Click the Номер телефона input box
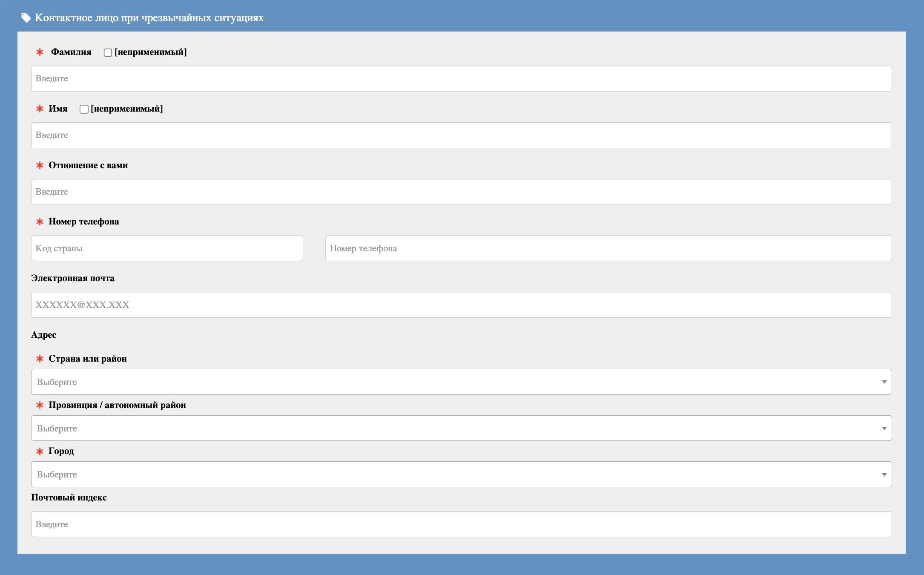Viewport: 924px width, 575px height. [608, 248]
